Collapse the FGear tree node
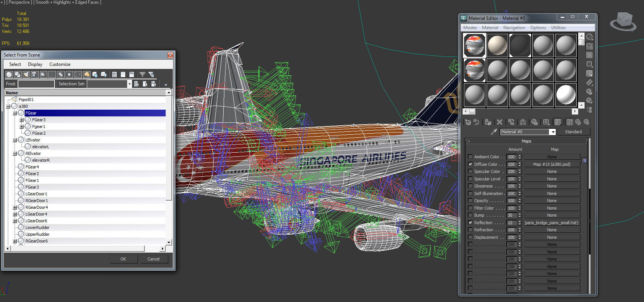Screen dimensions: 644x302 pyautogui.click(x=15, y=113)
